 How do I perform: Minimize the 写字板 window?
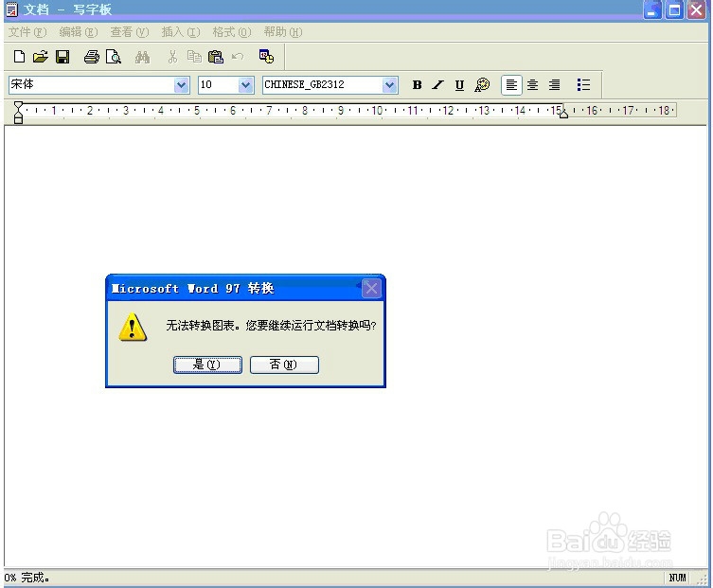pyautogui.click(x=652, y=10)
